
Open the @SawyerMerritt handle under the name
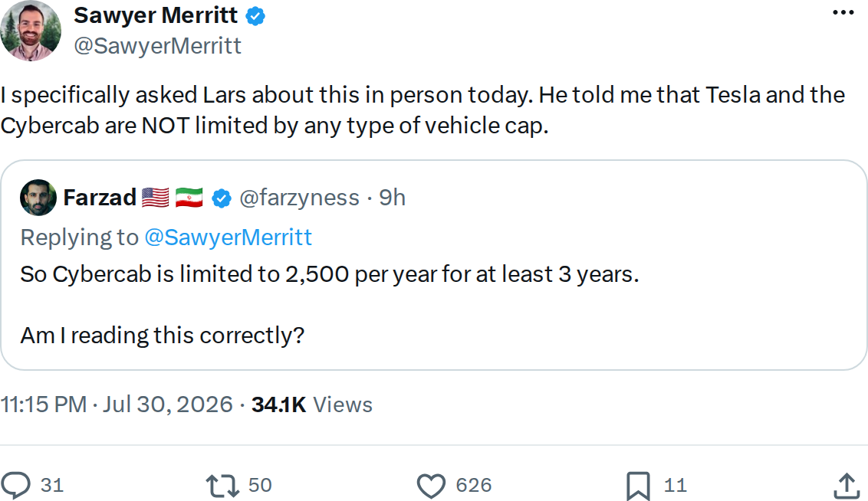157,46
